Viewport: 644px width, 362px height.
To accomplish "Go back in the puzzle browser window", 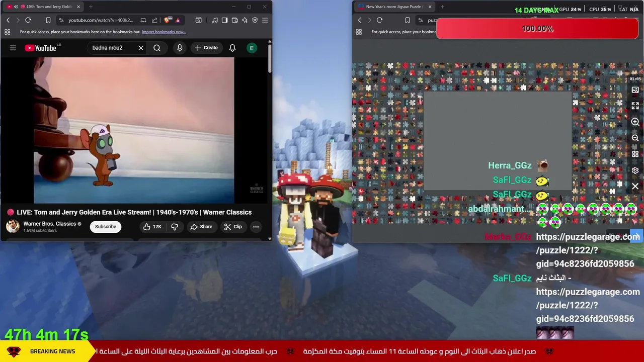I will [360, 20].
